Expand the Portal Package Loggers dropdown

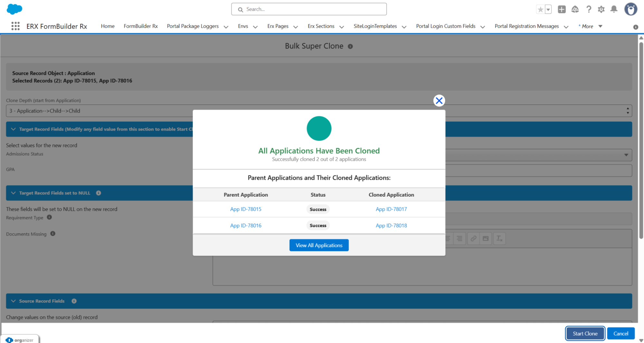click(226, 27)
